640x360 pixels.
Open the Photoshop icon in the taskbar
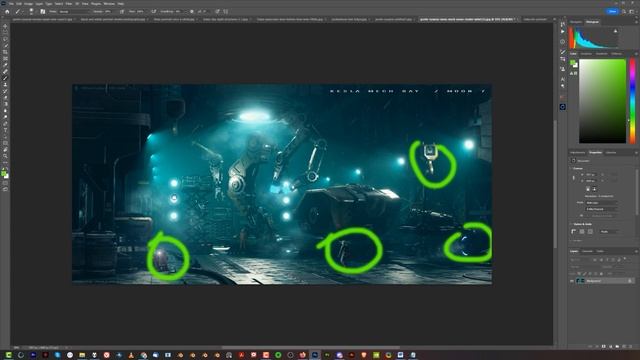(x=315, y=355)
